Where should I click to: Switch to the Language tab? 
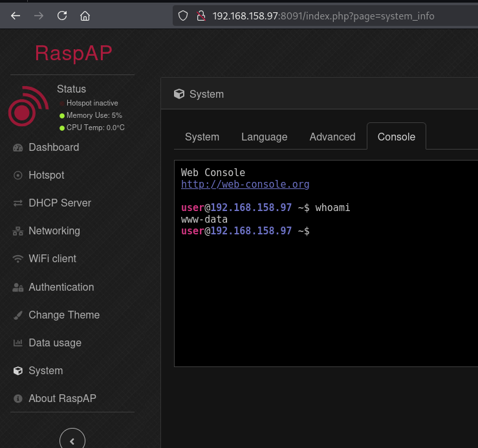(x=264, y=137)
